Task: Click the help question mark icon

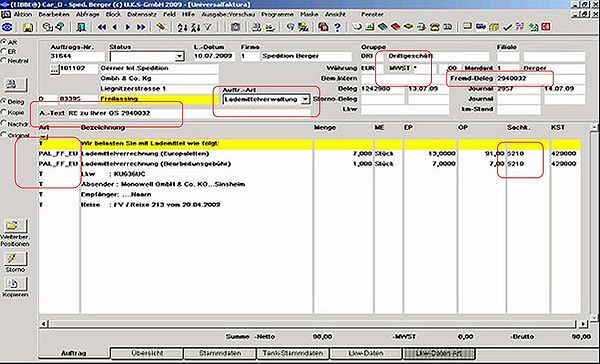Action: [x=337, y=27]
